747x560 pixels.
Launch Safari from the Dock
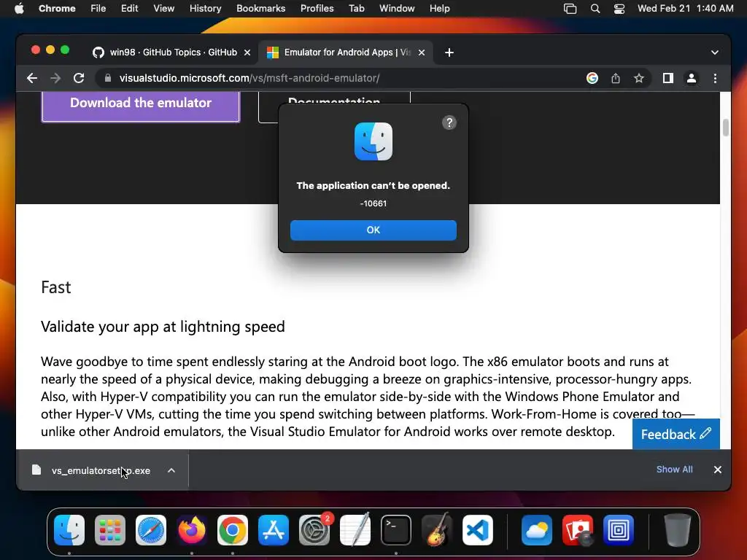(x=151, y=530)
